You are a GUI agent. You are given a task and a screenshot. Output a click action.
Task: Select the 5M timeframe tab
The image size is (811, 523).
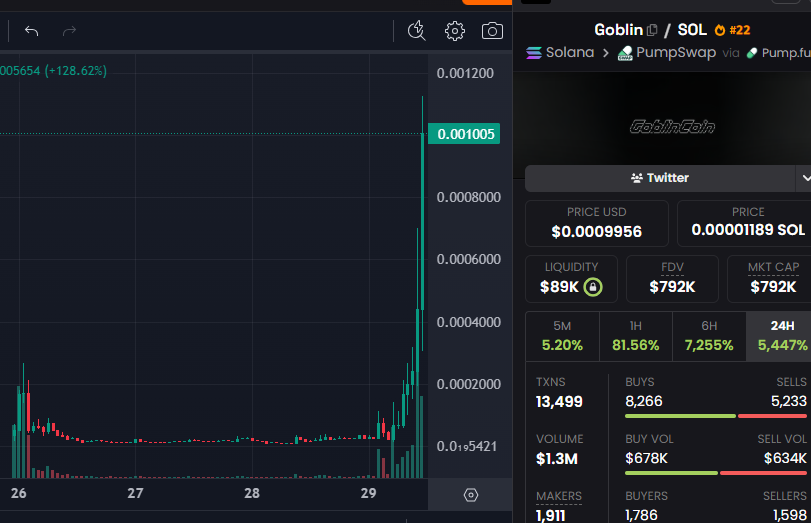click(x=562, y=336)
